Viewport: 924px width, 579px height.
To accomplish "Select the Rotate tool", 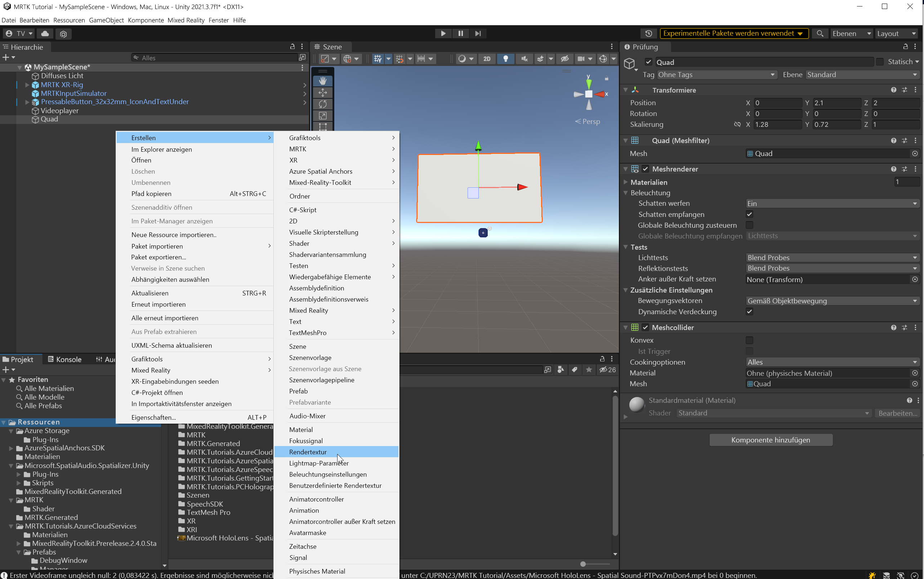I will coord(323,104).
